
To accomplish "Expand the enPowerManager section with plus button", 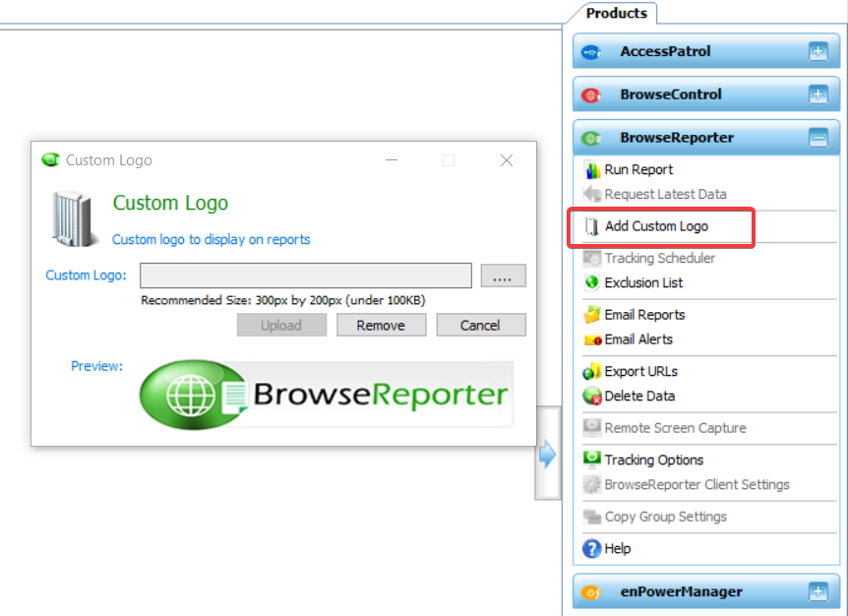I will click(818, 591).
